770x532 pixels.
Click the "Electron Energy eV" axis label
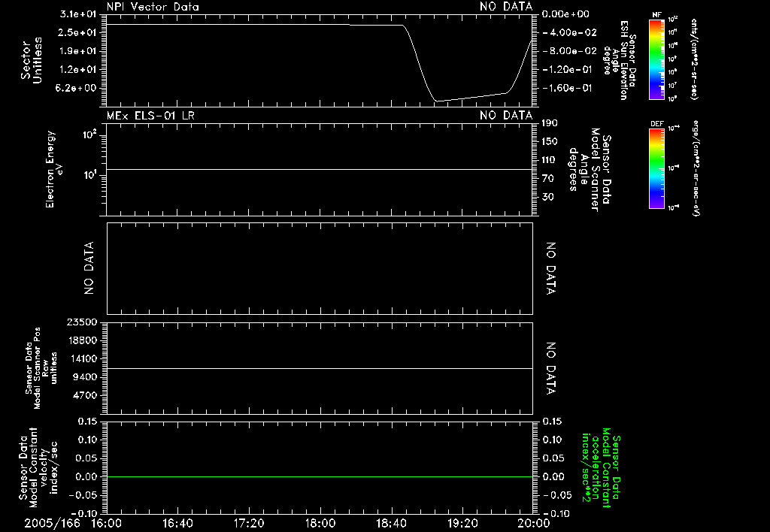[53, 169]
